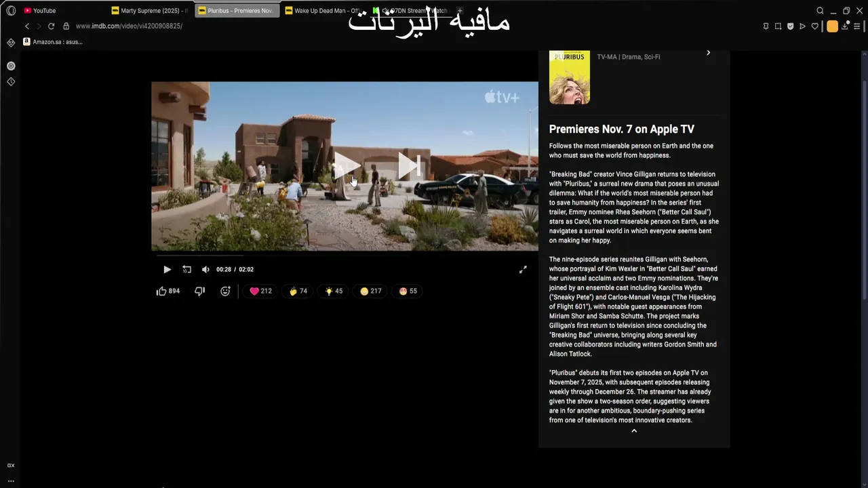This screenshot has height=488, width=868.
Task: Add page to bookmarks with heart icon
Action: click(814, 26)
